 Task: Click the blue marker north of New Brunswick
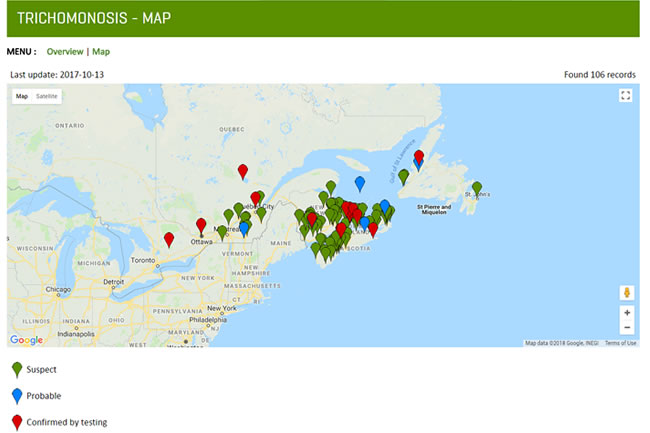point(360,183)
